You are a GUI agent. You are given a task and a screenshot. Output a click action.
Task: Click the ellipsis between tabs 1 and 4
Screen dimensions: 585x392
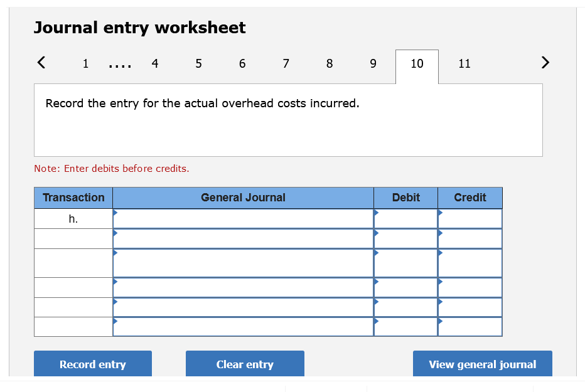[x=120, y=66]
